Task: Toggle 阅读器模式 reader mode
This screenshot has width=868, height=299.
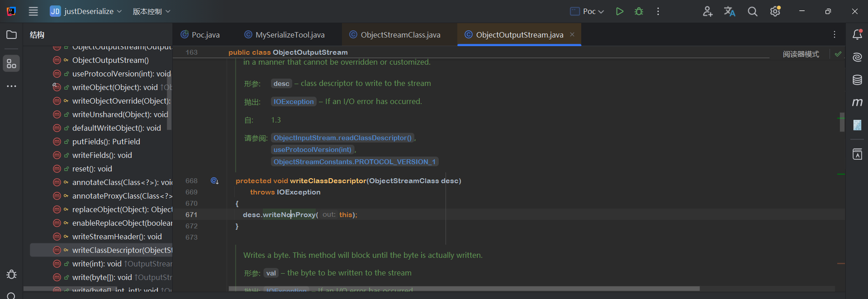Action: point(801,54)
